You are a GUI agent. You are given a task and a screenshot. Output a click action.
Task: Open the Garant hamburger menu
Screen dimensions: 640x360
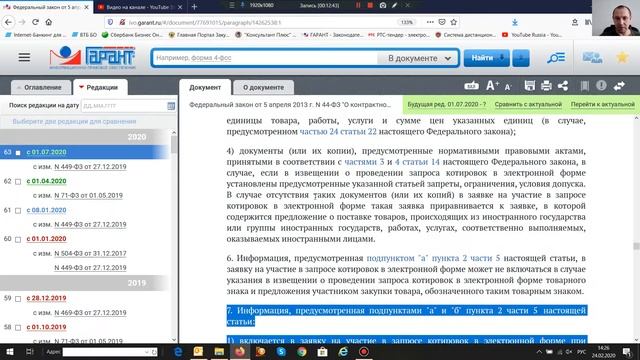(x=24, y=57)
